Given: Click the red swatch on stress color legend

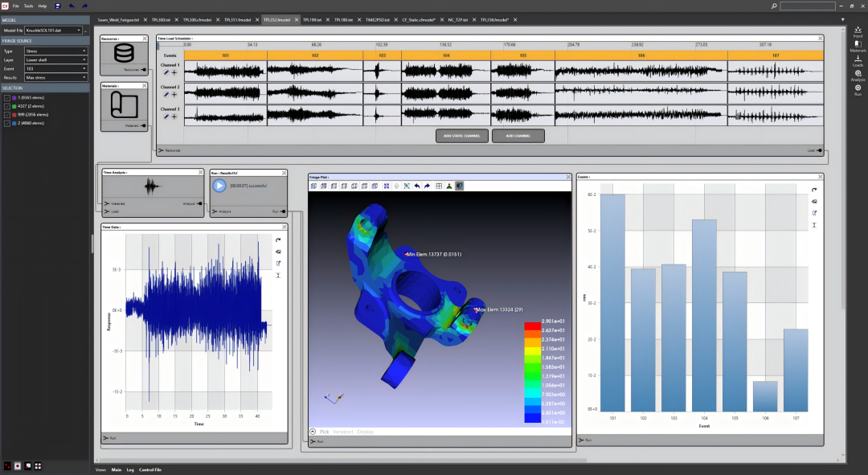Looking at the screenshot, I should point(533,326).
